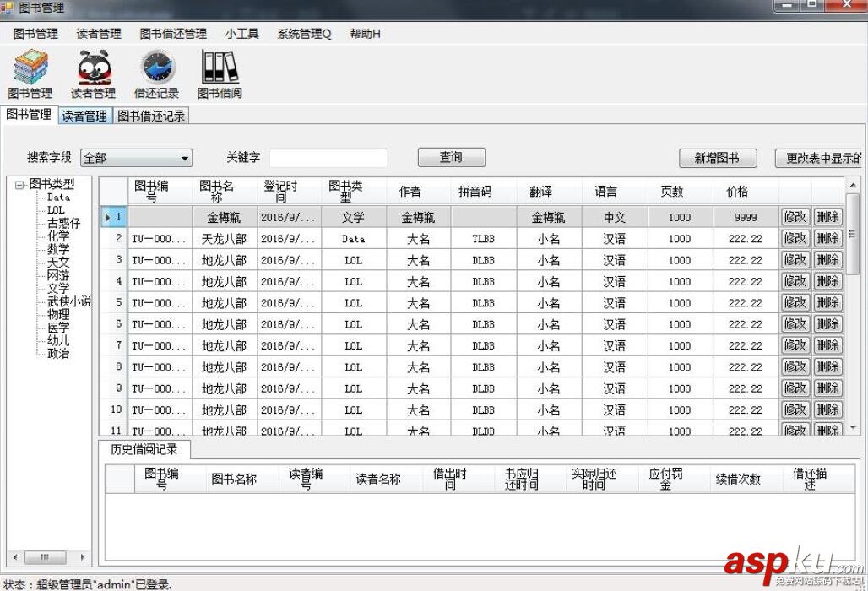Click the 借还记录 clock icon
The image size is (868, 591).
point(157,68)
